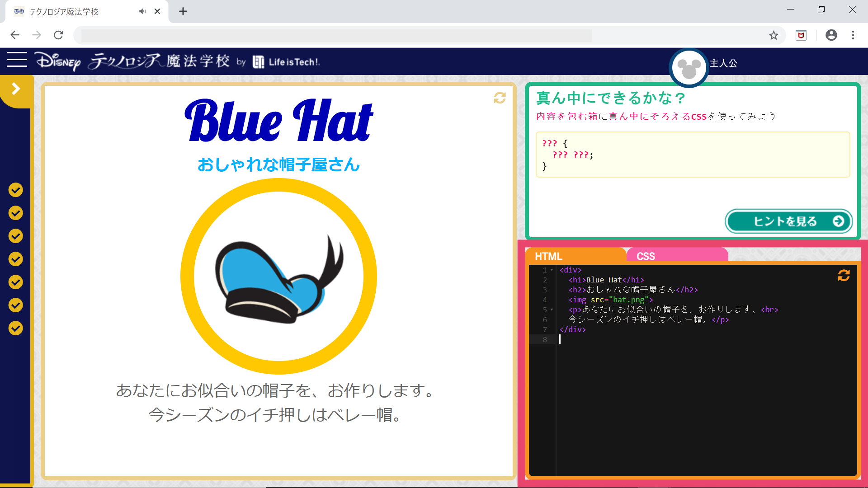Click the first yellow checkmark step
This screenshot has width=868, height=488.
pyautogui.click(x=16, y=190)
